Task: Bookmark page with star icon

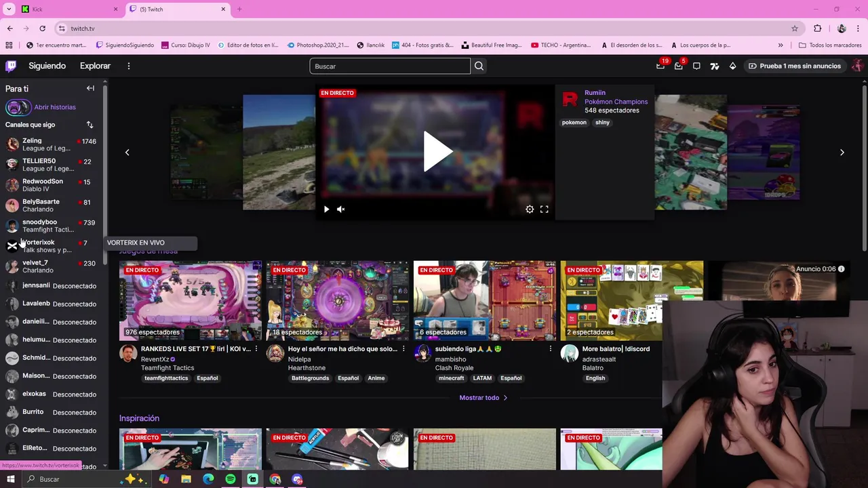Action: point(795,28)
